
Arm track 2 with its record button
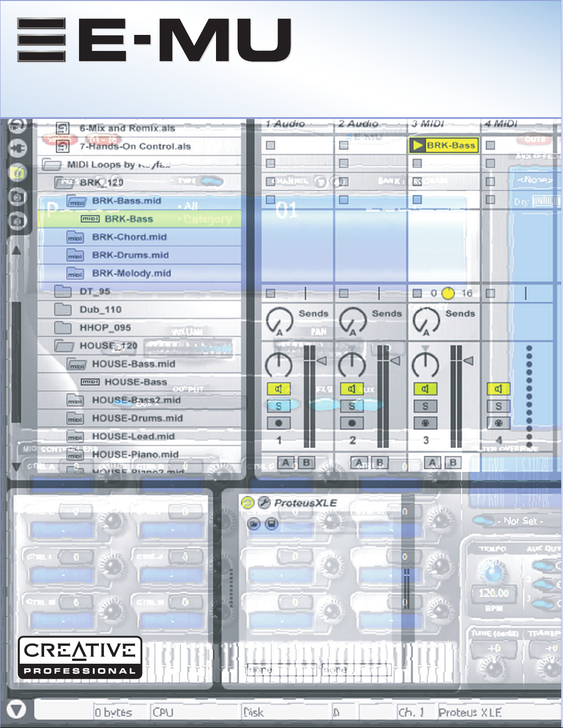pyautogui.click(x=352, y=423)
